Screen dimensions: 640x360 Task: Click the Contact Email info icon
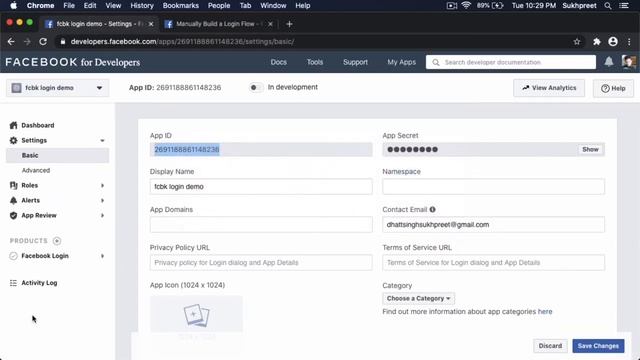(x=433, y=209)
